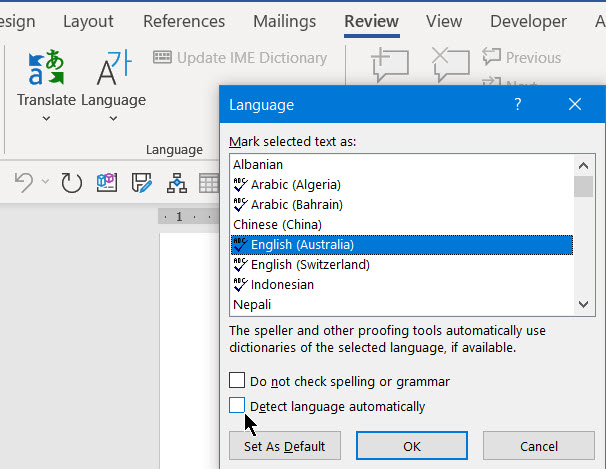Click the hierarchy chart icon in quick toolbar
The height and width of the screenshot is (469, 606).
(177, 182)
